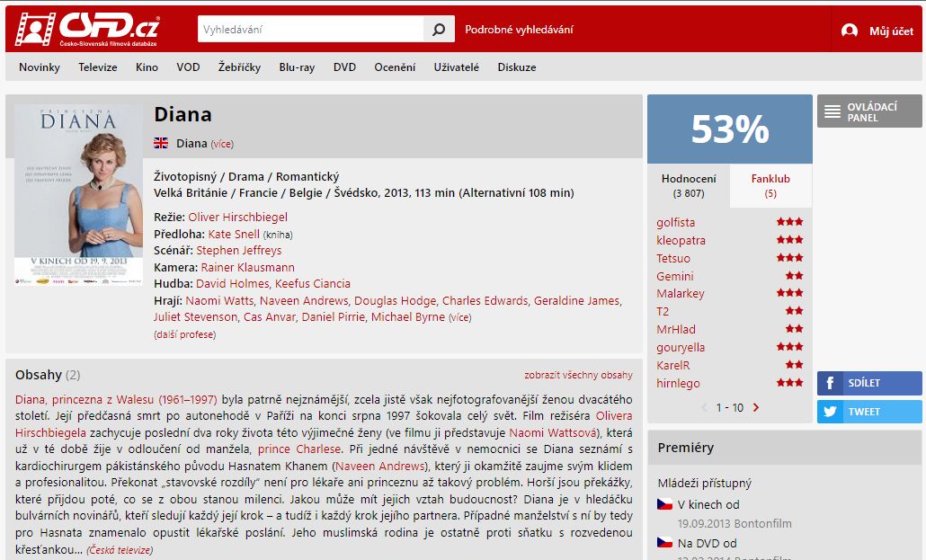Viewport: 926px width, 560px height.
Task: Open the Diana movie poster thumbnail
Action: [78, 195]
